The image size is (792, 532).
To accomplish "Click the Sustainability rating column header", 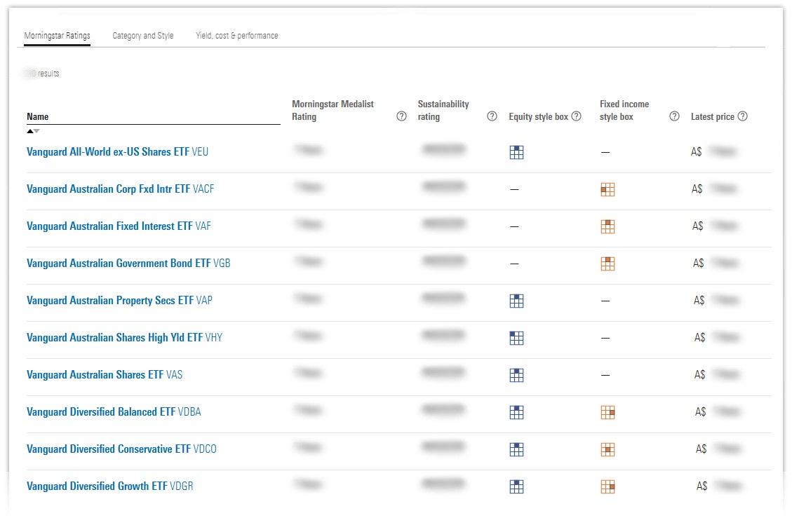I will [443, 110].
